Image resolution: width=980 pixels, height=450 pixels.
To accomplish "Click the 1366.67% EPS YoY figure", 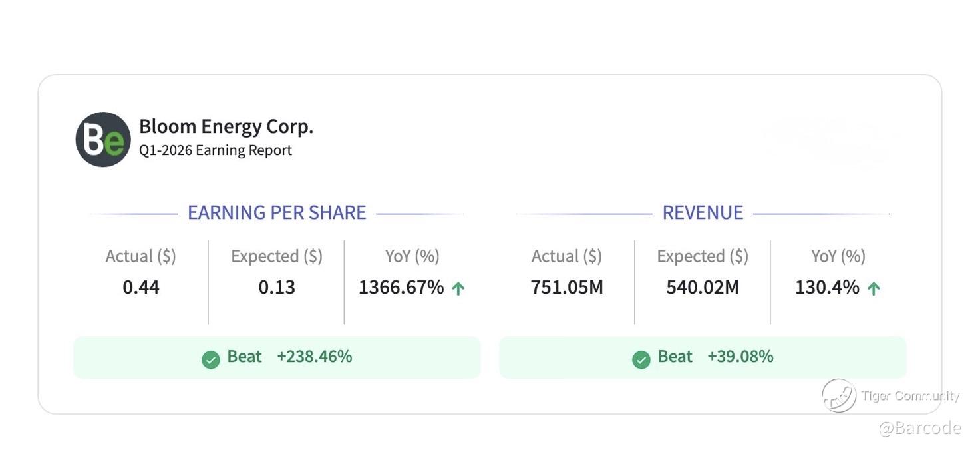I will click(401, 287).
